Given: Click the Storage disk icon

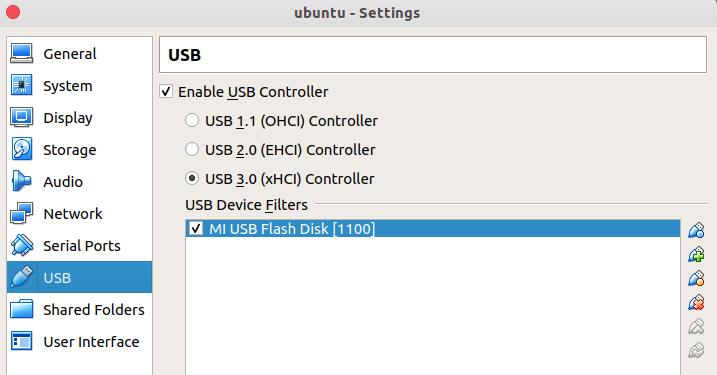Looking at the screenshot, I should coord(21,150).
